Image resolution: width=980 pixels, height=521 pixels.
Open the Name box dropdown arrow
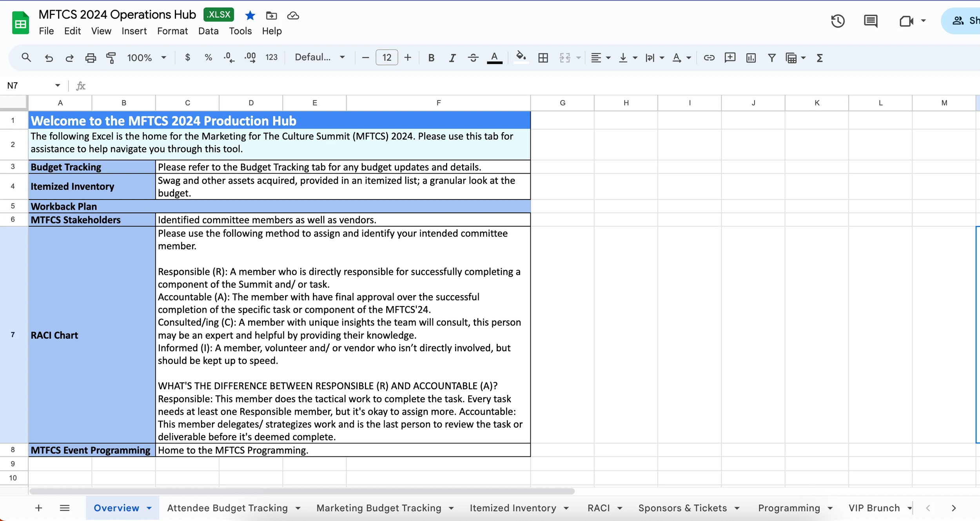pyautogui.click(x=58, y=85)
